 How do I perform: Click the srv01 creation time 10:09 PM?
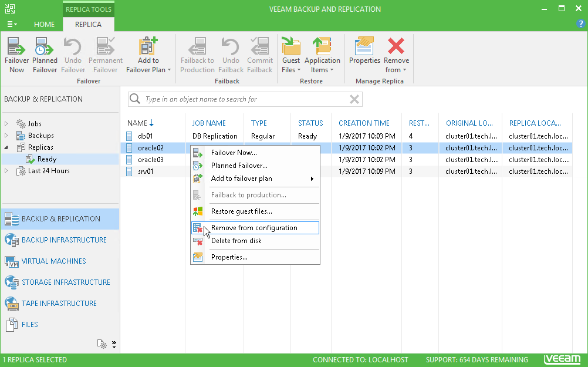click(367, 171)
